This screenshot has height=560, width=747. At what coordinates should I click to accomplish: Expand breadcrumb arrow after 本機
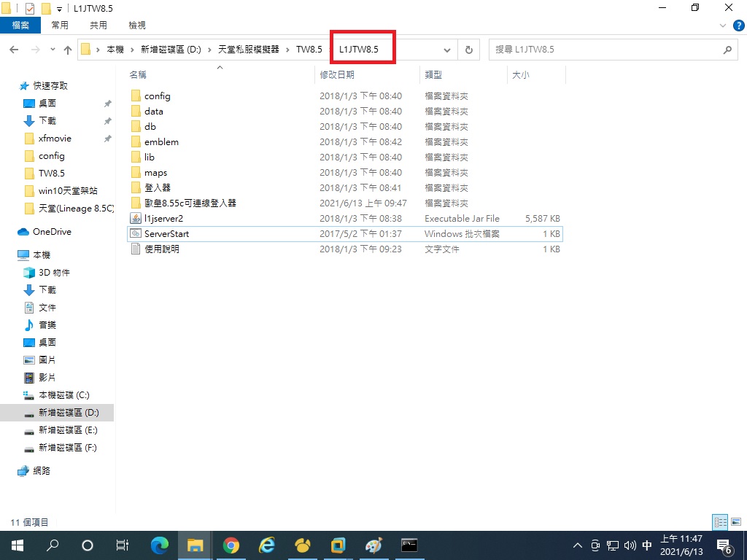click(x=131, y=50)
